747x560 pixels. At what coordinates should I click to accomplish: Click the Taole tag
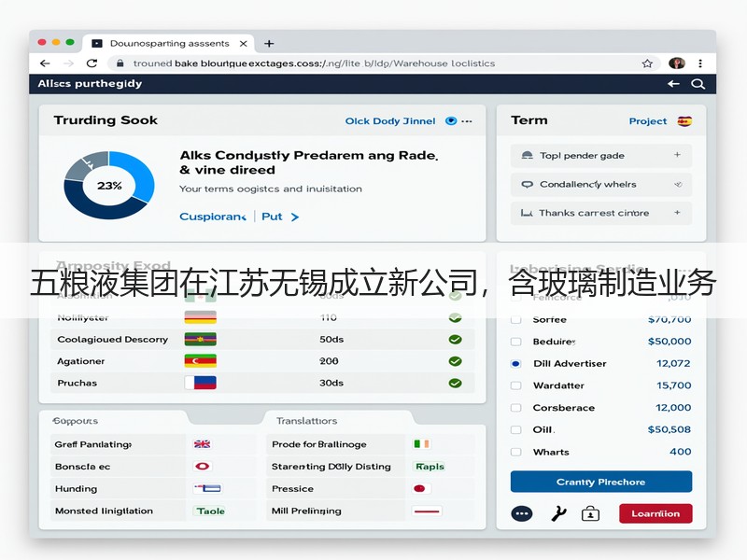(x=211, y=511)
